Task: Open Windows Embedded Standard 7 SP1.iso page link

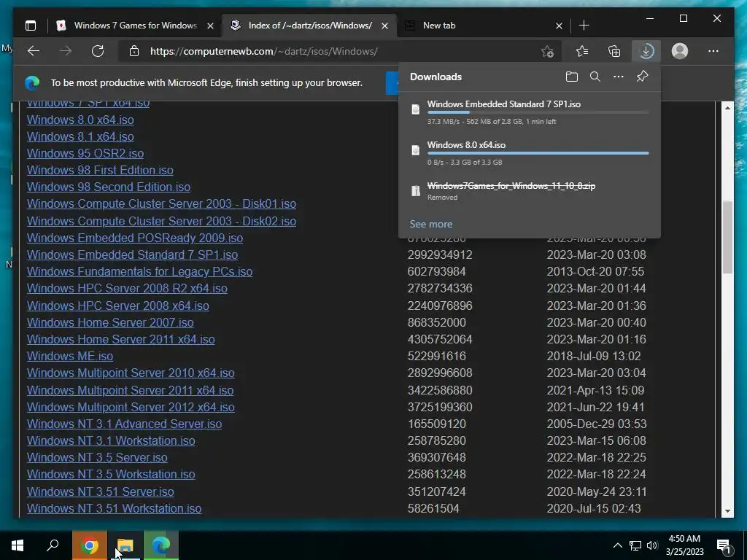Action: tap(132, 254)
